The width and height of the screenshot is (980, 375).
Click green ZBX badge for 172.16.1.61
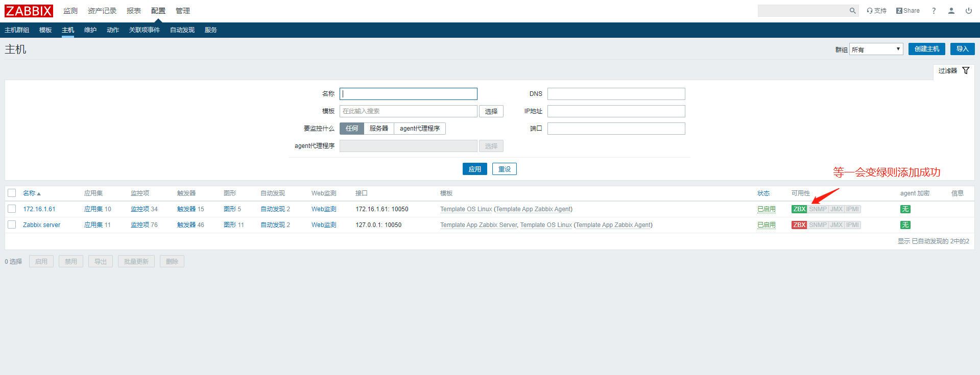(799, 209)
